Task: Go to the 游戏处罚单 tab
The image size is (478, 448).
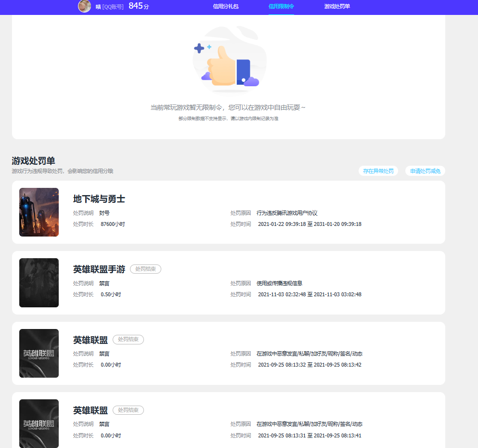Action: (x=337, y=6)
